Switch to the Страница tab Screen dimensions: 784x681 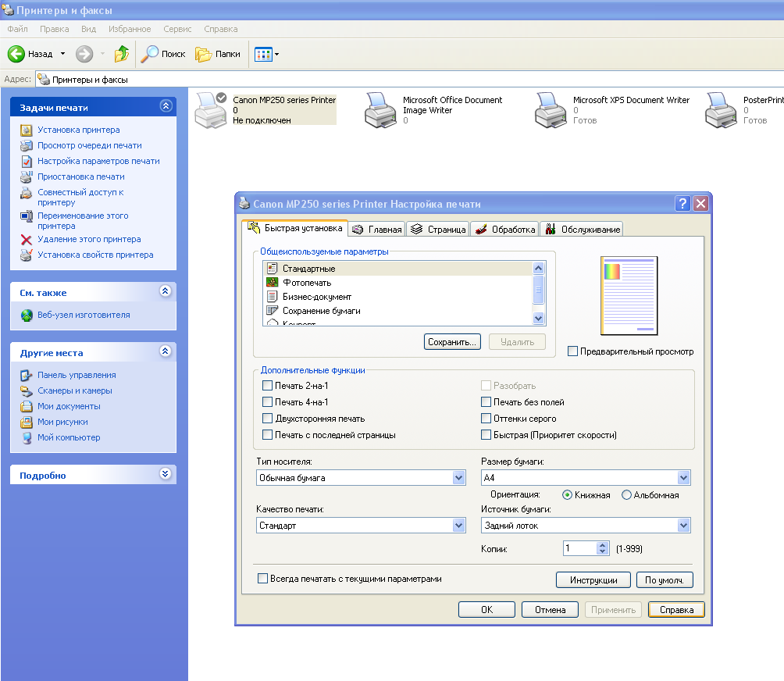(x=438, y=229)
